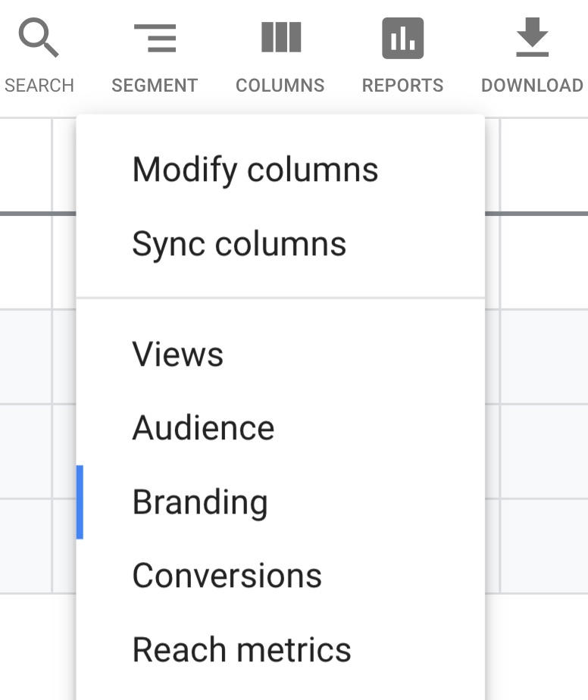Click the table header cell under Search
This screenshot has height=700, width=588.
pyautogui.click(x=25, y=165)
